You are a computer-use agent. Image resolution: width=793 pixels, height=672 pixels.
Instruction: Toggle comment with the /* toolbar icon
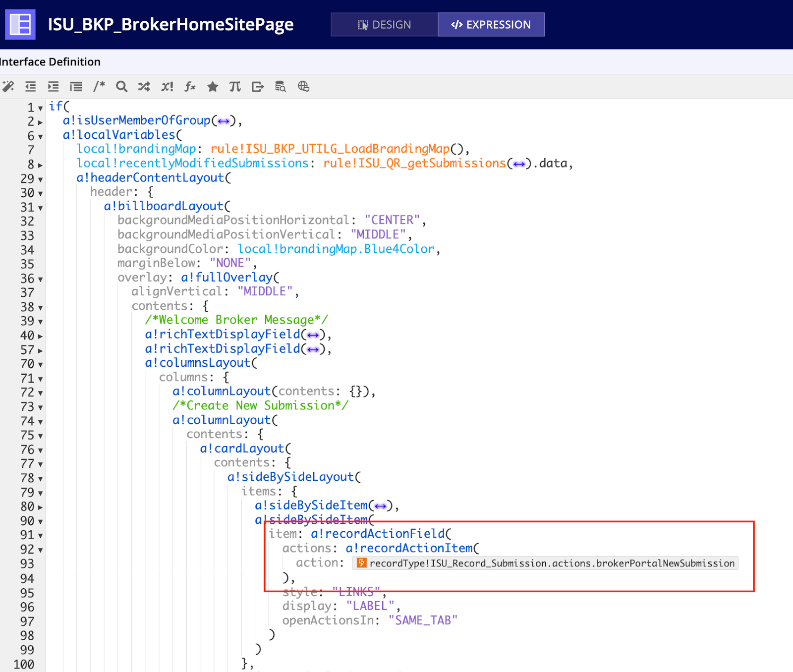click(x=99, y=87)
